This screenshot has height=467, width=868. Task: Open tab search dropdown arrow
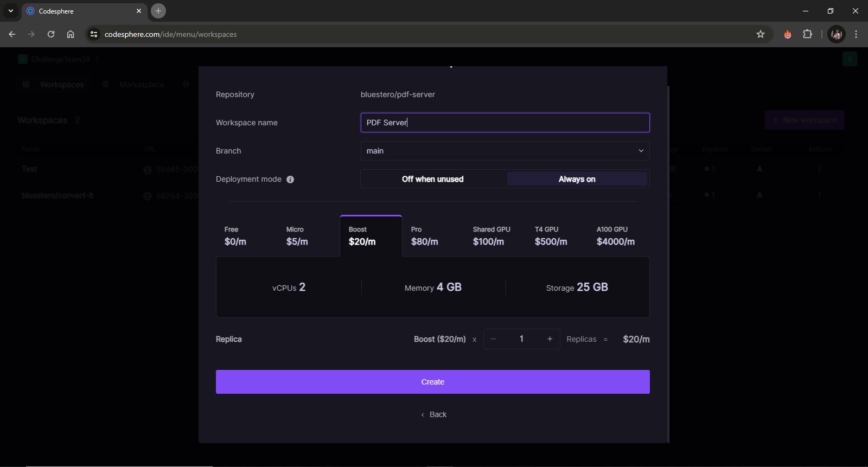[x=10, y=11]
